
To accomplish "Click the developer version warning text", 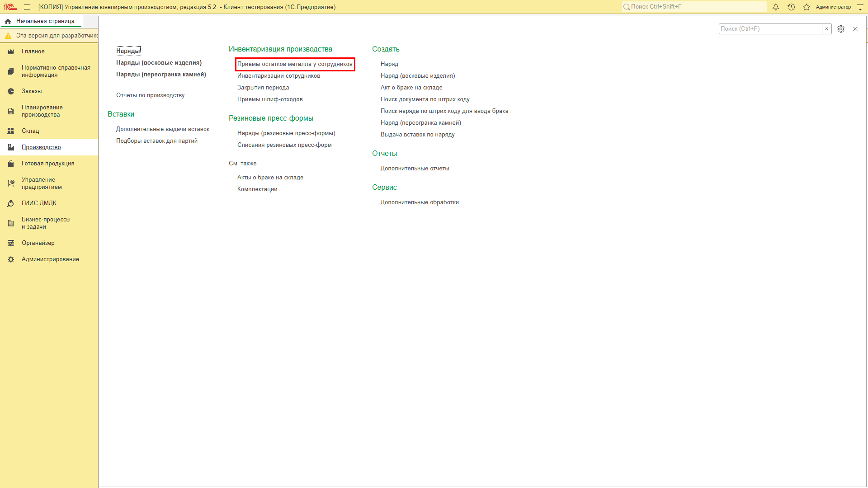I will point(57,36).
